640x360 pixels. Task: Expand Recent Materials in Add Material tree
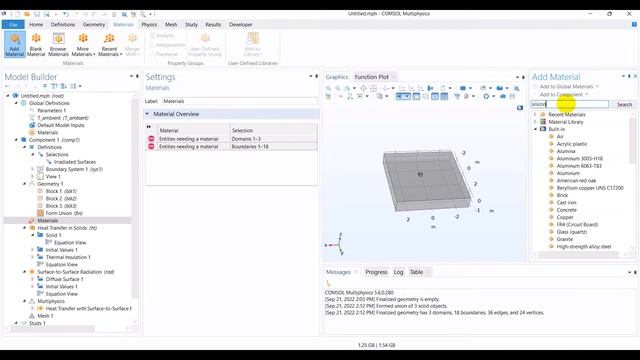point(535,115)
